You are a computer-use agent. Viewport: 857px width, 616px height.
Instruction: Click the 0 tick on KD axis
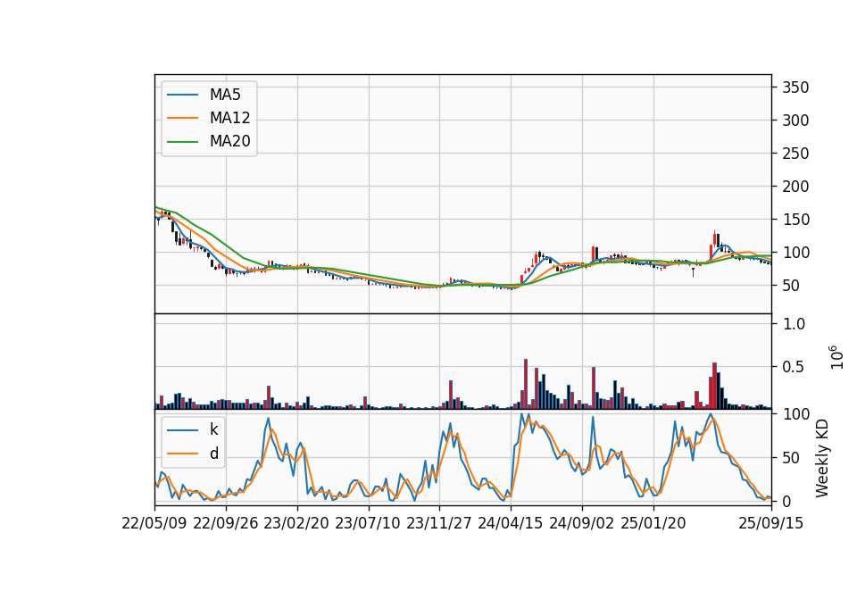tap(787, 501)
